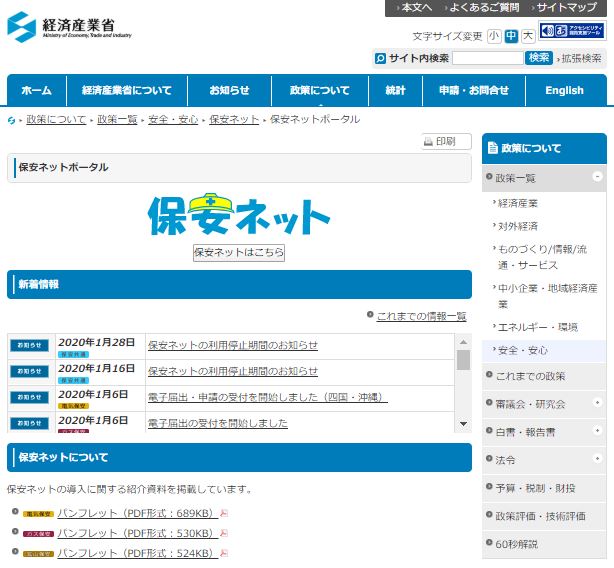Click the home icon in the breadcrumb

tap(11, 121)
